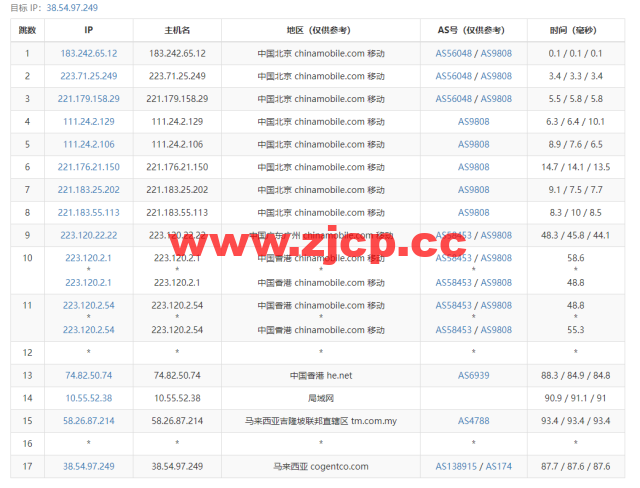Select region text 马来西亚吉隆坡联邦直辖区 tm.com.my
Viewport: 640px width, 488px height.
(x=321, y=421)
